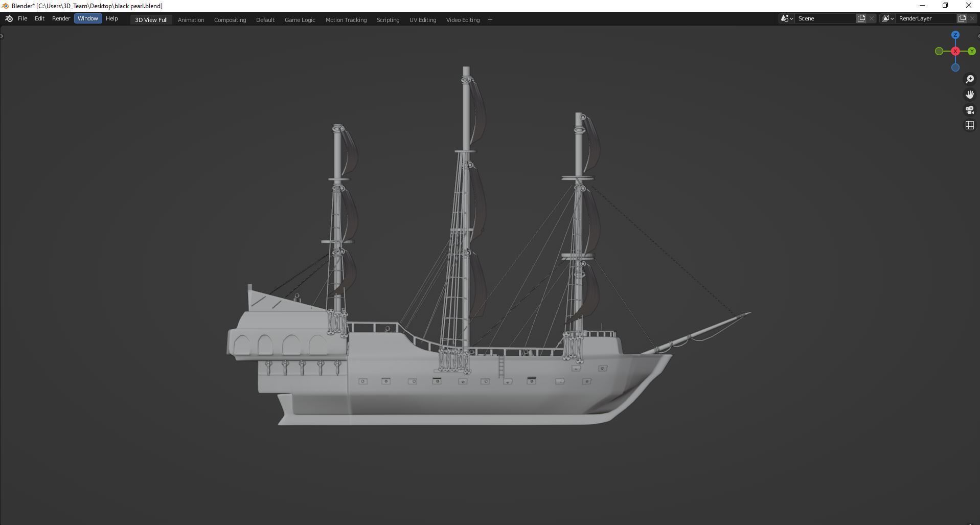
Task: Open the highlighted Window menu
Action: pyautogui.click(x=88, y=18)
